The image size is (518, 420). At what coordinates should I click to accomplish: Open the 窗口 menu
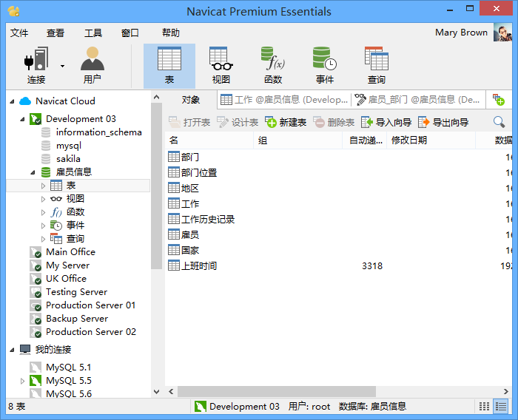point(129,33)
